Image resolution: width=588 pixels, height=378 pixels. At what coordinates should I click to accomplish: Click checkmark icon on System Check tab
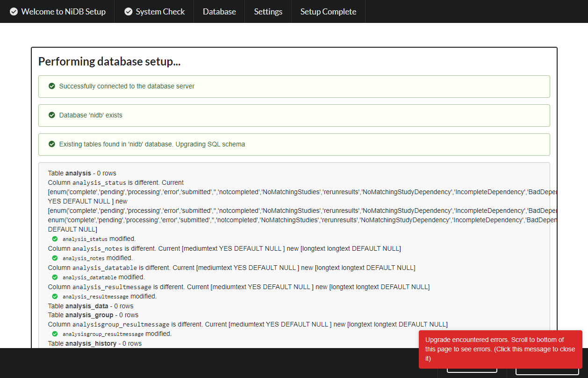[x=129, y=11]
